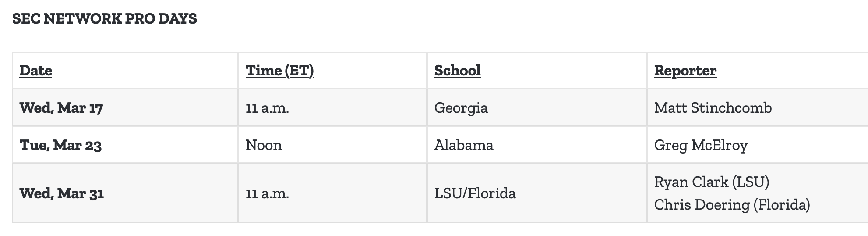Select the School column header
This screenshot has width=868, height=236.
point(457,71)
